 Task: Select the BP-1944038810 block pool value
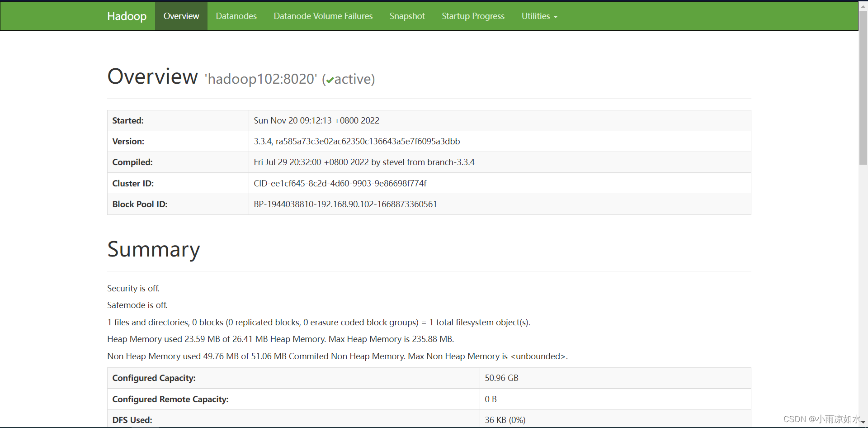[345, 204]
